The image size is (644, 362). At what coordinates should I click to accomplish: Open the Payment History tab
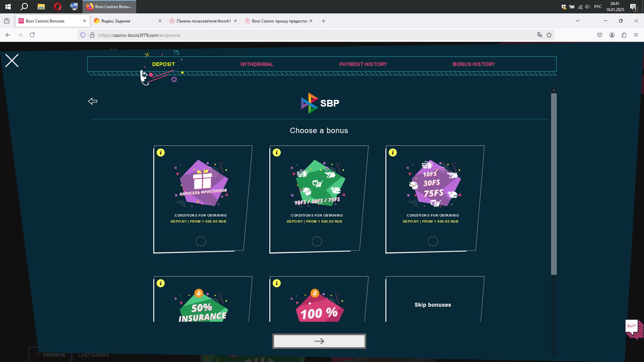click(363, 64)
